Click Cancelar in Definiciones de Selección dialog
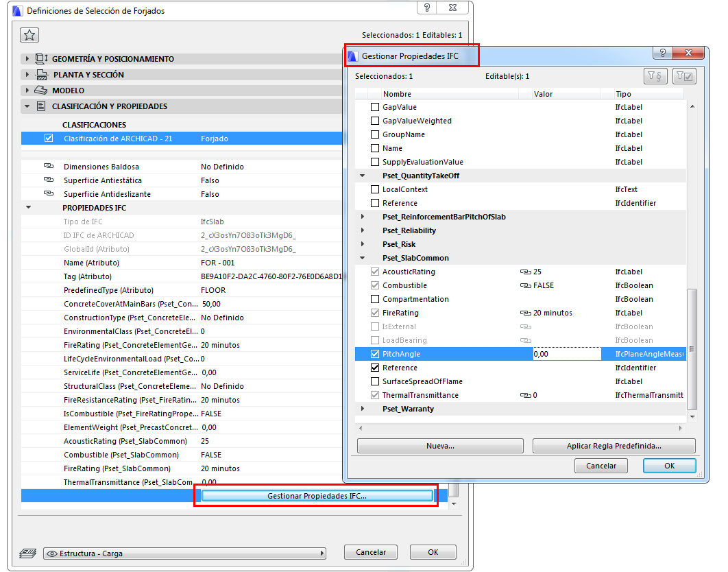Screen dimensions: 728x572 click(x=370, y=552)
